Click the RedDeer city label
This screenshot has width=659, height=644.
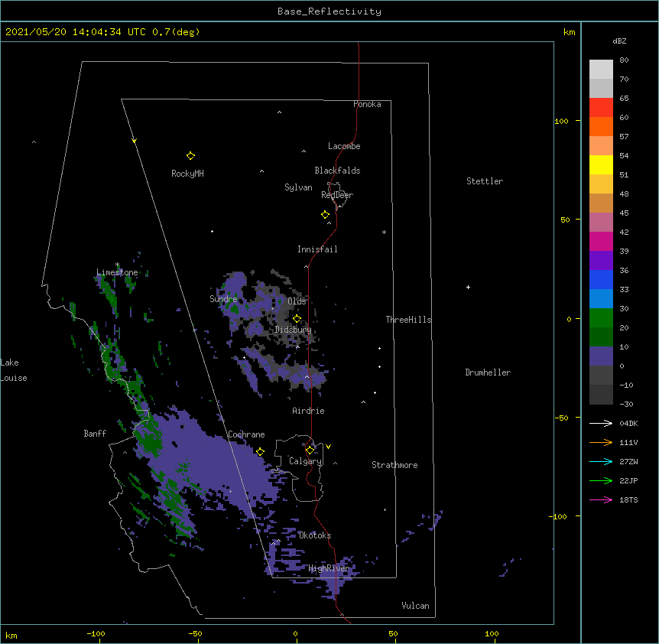tap(337, 195)
